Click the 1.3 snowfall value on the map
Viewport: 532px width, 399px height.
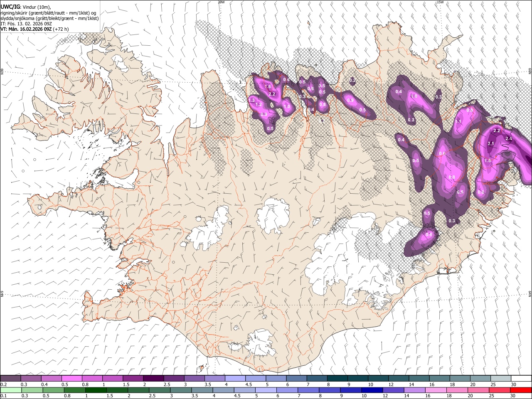point(251,100)
